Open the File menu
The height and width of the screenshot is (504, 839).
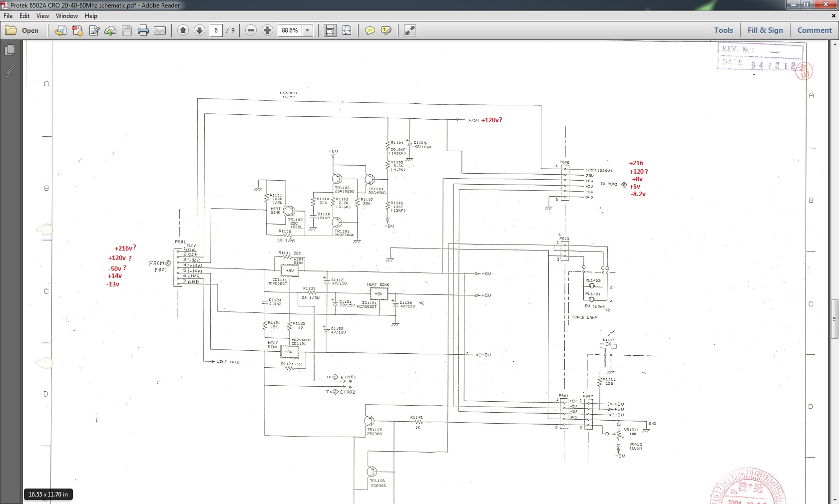[8, 16]
